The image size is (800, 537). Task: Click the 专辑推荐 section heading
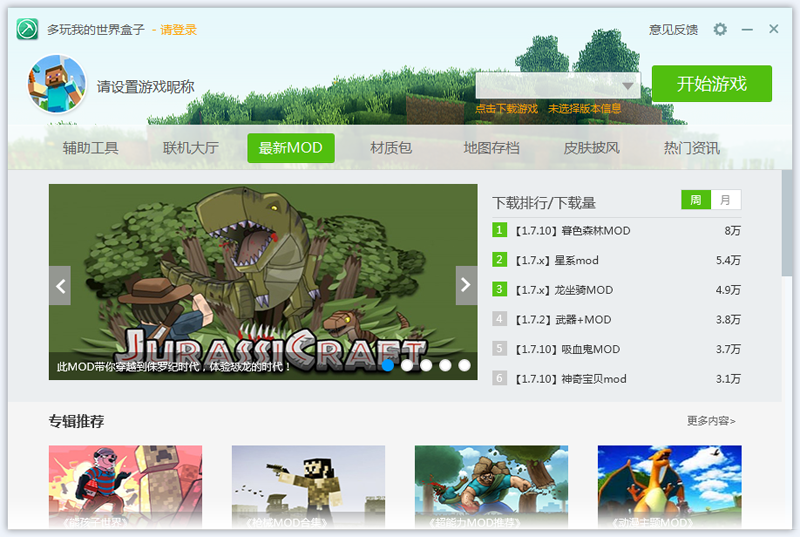77,421
